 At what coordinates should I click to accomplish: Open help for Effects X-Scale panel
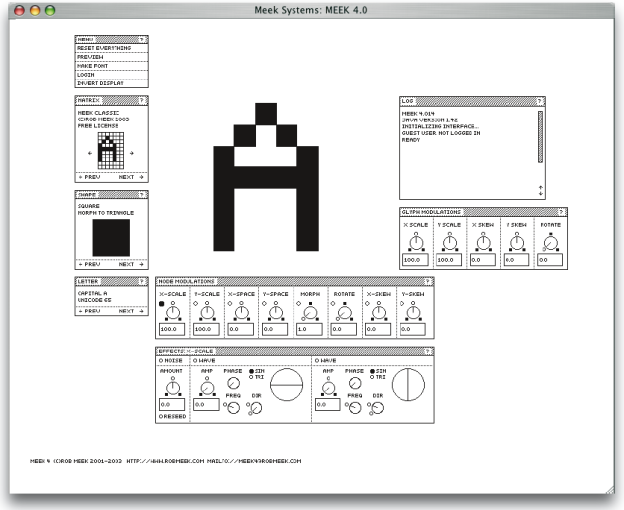(428, 351)
